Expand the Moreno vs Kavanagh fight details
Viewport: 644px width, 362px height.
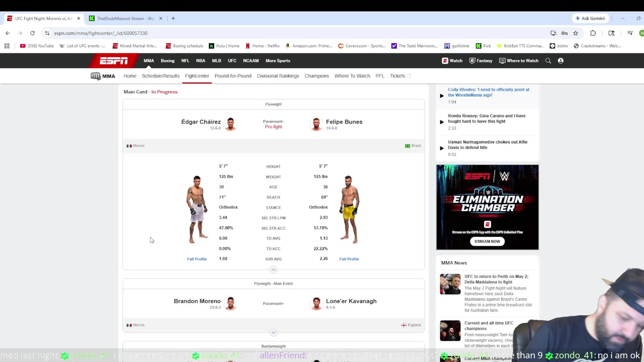(273, 332)
